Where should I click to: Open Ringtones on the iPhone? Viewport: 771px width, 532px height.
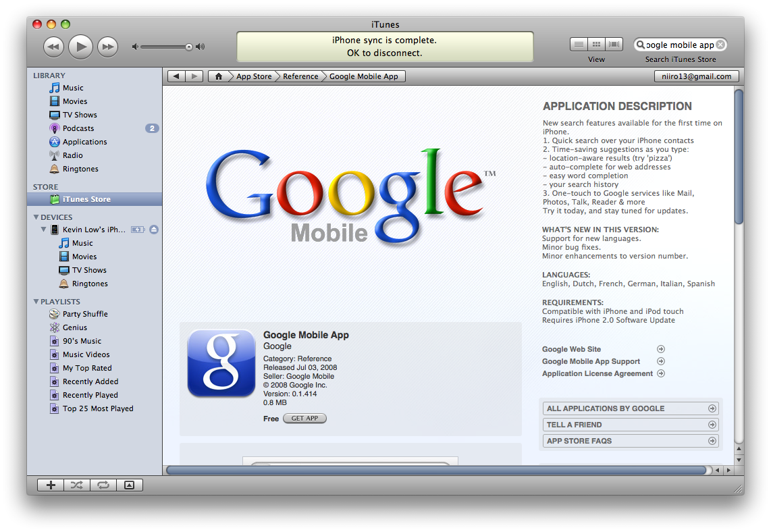(x=95, y=284)
